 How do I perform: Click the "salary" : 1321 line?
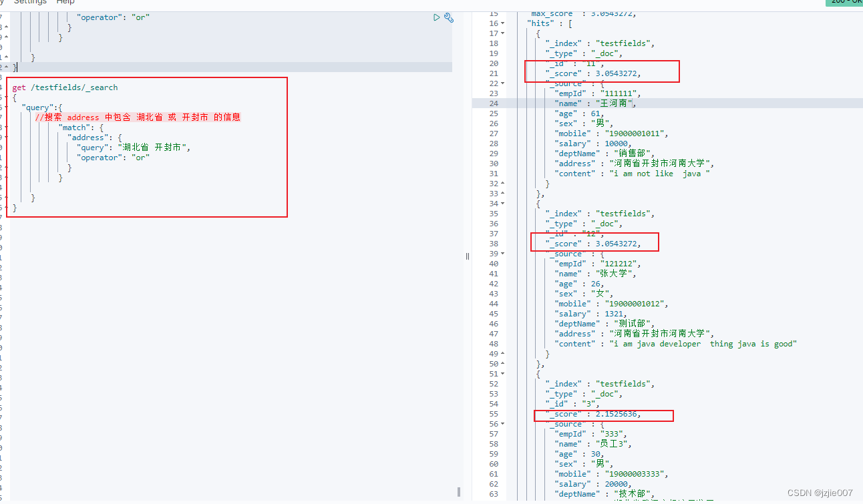coord(590,314)
